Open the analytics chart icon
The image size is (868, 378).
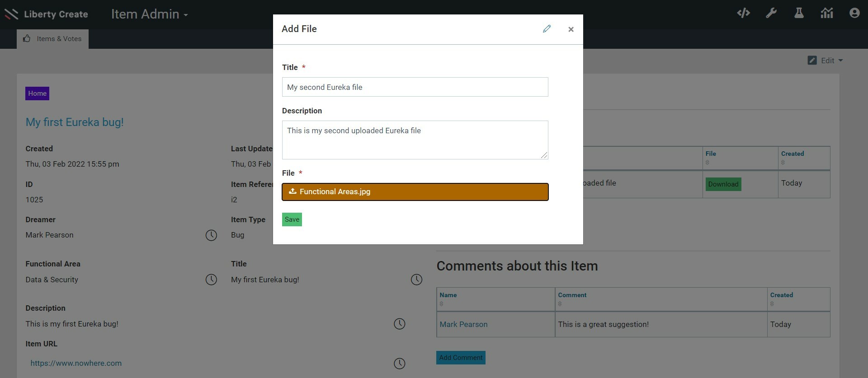coord(827,13)
